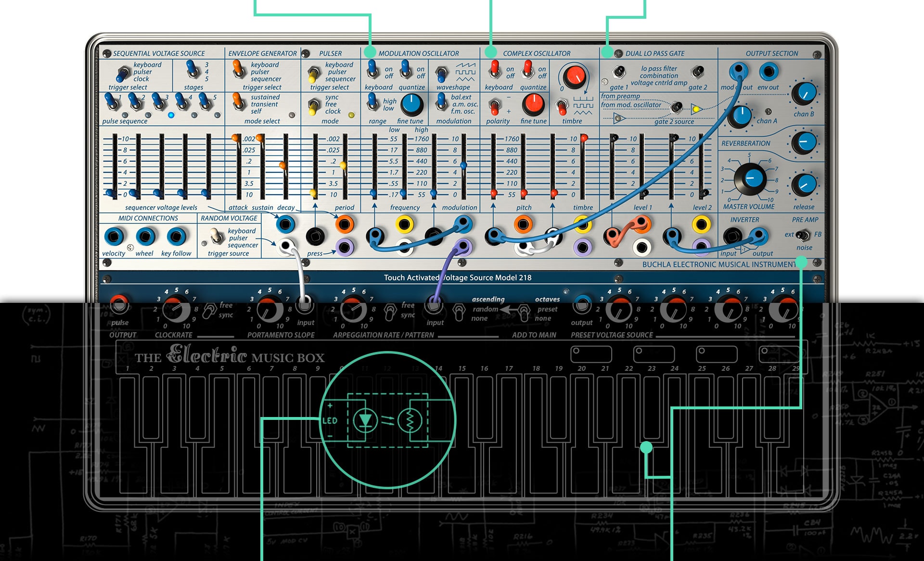The width and height of the screenshot is (924, 561).
Task: Flip the bal.ext / a.m. / f.m. modulation switch
Action: [441, 102]
